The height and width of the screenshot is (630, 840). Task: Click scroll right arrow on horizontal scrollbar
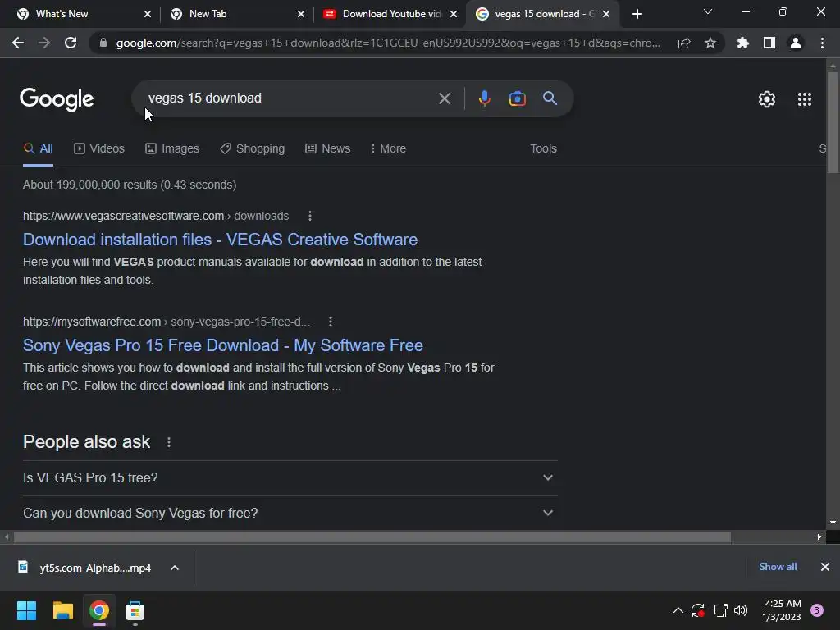pyautogui.click(x=819, y=536)
